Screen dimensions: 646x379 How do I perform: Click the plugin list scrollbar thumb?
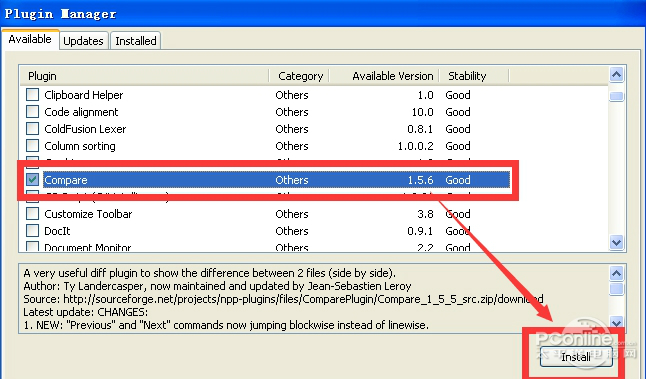616,96
